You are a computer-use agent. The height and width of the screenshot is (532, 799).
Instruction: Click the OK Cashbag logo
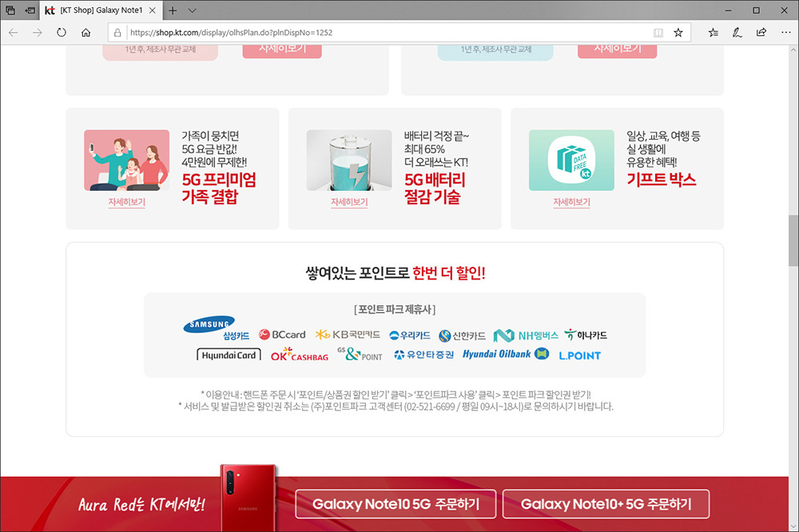(x=300, y=355)
